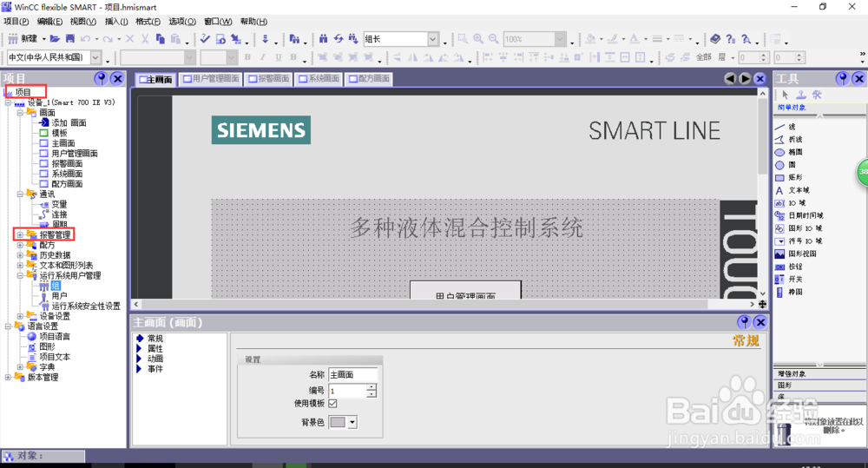This screenshot has width=868, height=468.
Task: Save project with the floppy disk icon
Action: pyautogui.click(x=70, y=39)
